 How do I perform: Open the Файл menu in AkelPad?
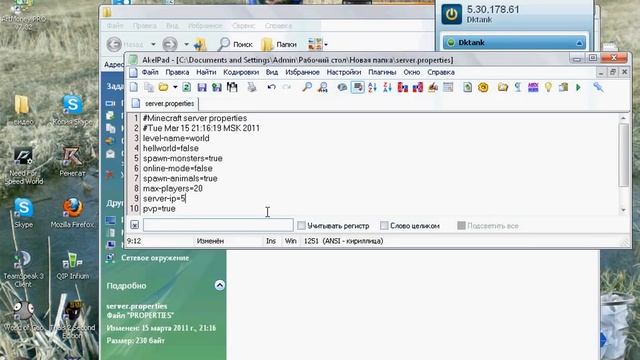[150, 72]
